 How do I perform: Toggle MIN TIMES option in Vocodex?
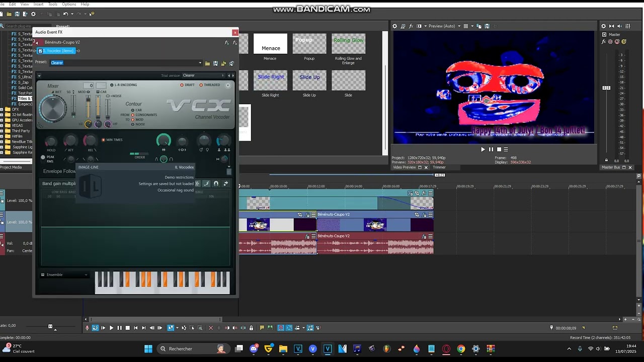point(104,140)
